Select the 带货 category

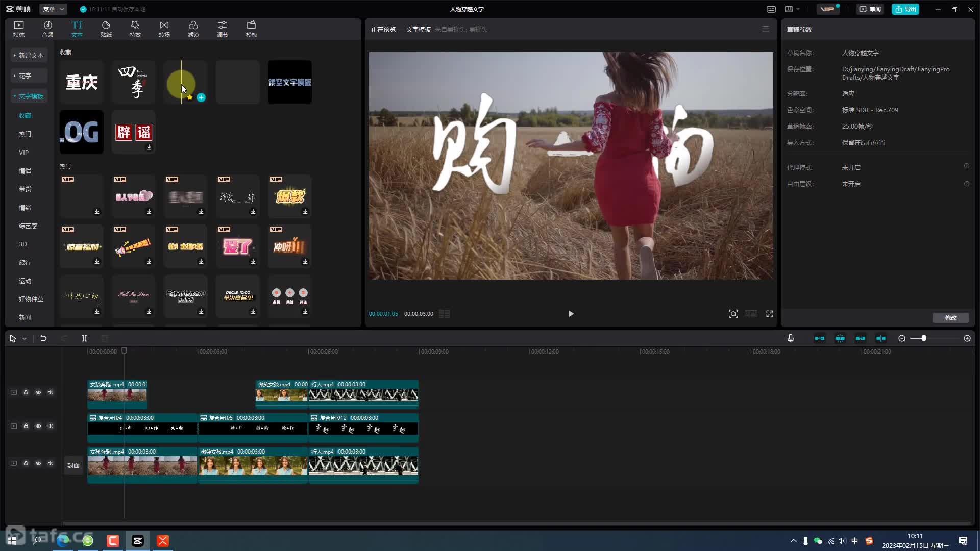coord(25,189)
